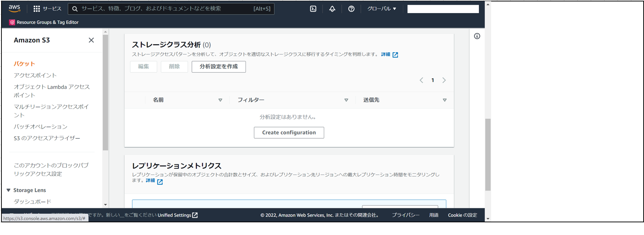Open the services grid menu icon
Screen dimensions: 644x235
(x=37, y=9)
